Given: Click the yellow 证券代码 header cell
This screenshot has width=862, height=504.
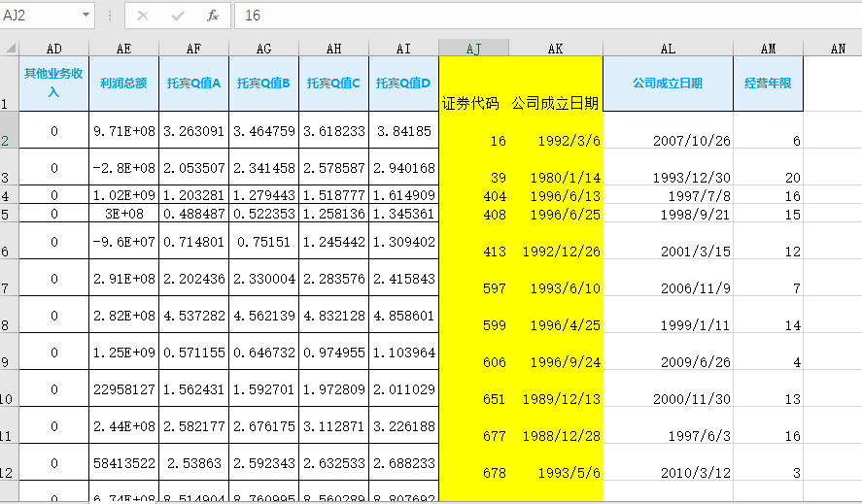Looking at the screenshot, I should pyautogui.click(x=473, y=84).
